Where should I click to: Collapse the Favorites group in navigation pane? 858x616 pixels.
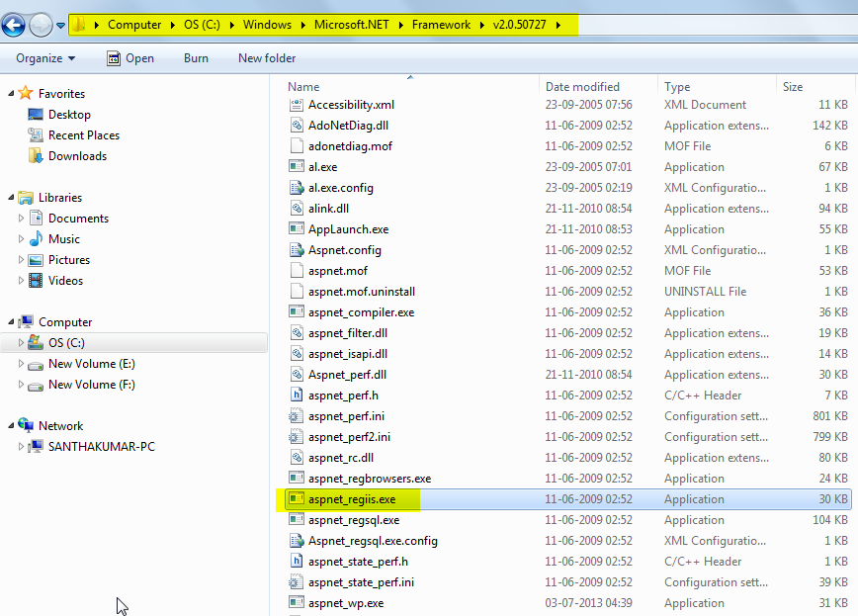11,94
